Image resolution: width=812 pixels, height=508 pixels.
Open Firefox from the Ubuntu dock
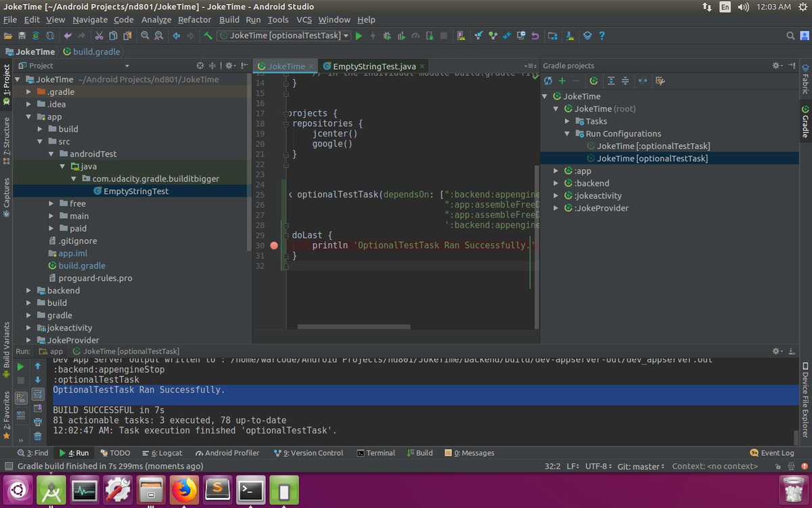point(183,490)
